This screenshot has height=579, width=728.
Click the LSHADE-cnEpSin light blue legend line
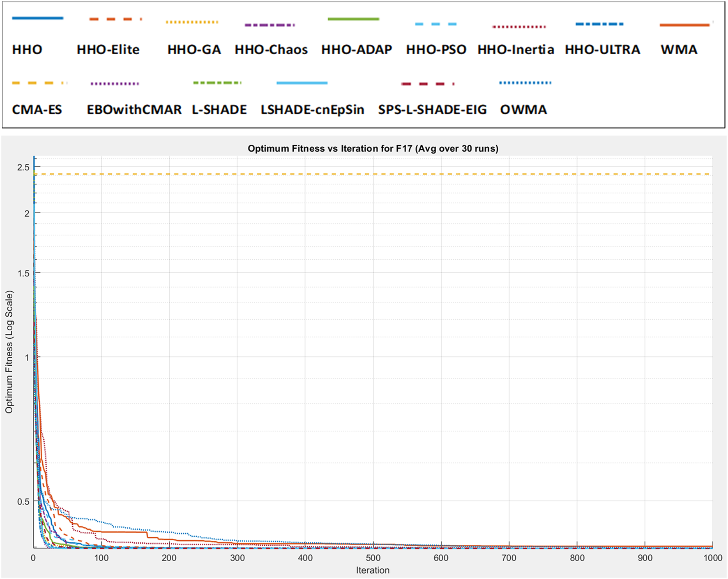(302, 83)
